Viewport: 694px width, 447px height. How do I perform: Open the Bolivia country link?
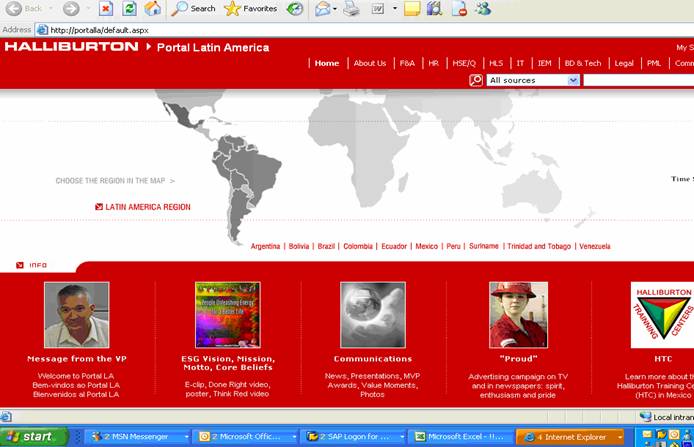click(x=299, y=246)
